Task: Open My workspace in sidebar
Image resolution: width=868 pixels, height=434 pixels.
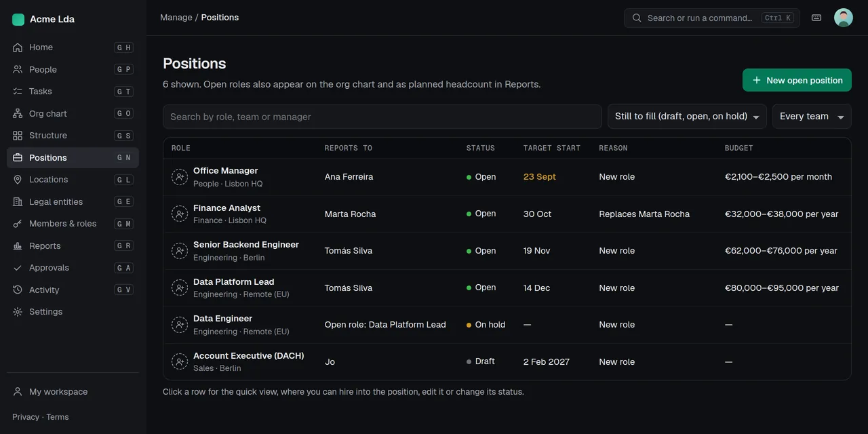Action: pos(73,392)
